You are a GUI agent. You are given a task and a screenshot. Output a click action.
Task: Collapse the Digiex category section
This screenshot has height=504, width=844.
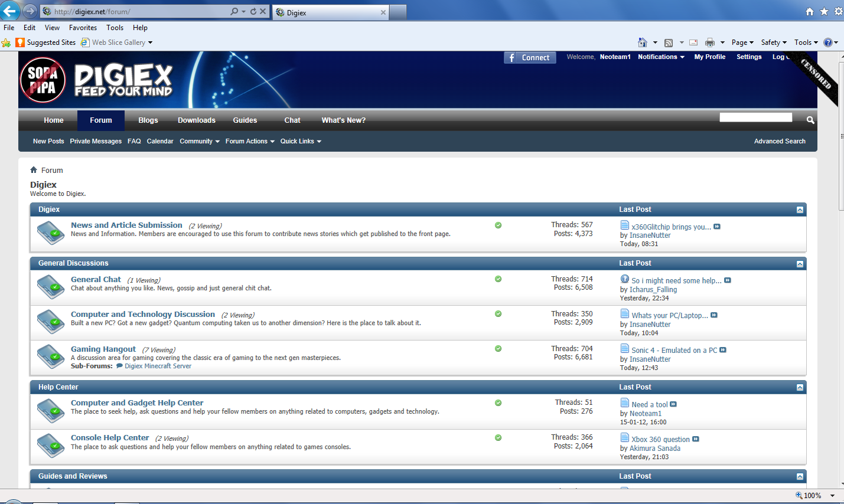coord(800,210)
